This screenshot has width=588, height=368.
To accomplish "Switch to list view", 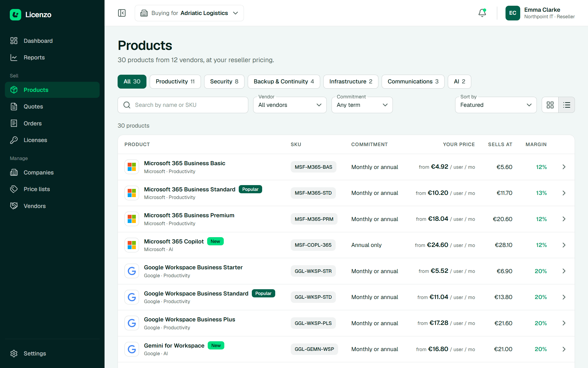I will click(566, 105).
